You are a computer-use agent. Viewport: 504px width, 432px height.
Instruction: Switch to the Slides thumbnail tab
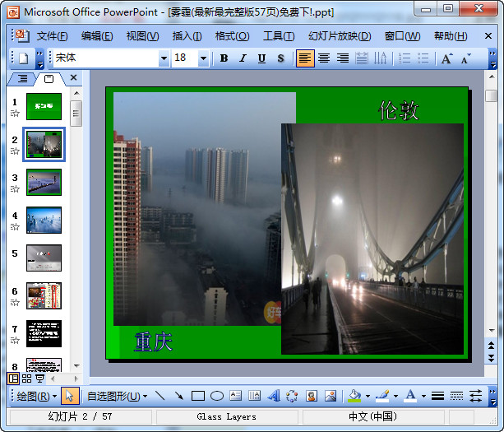tap(49, 78)
